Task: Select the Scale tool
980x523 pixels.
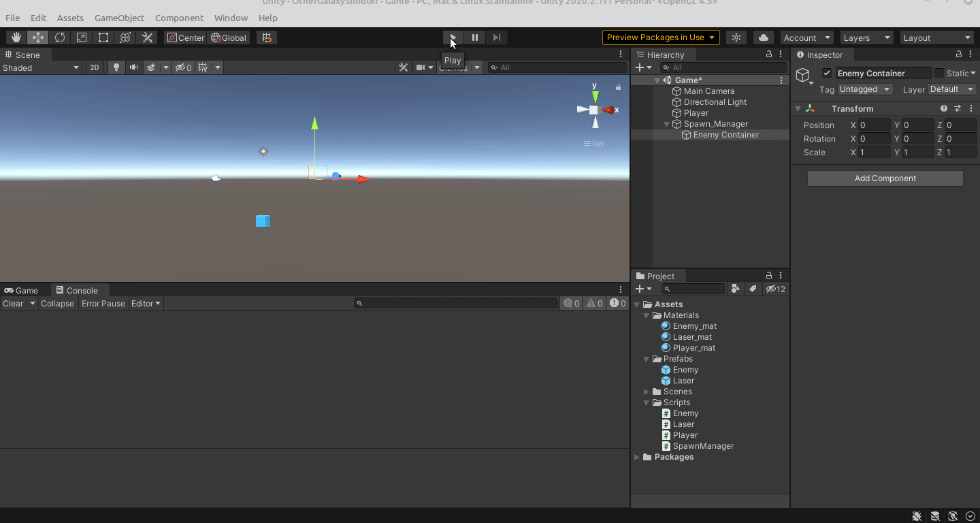Action: point(82,37)
